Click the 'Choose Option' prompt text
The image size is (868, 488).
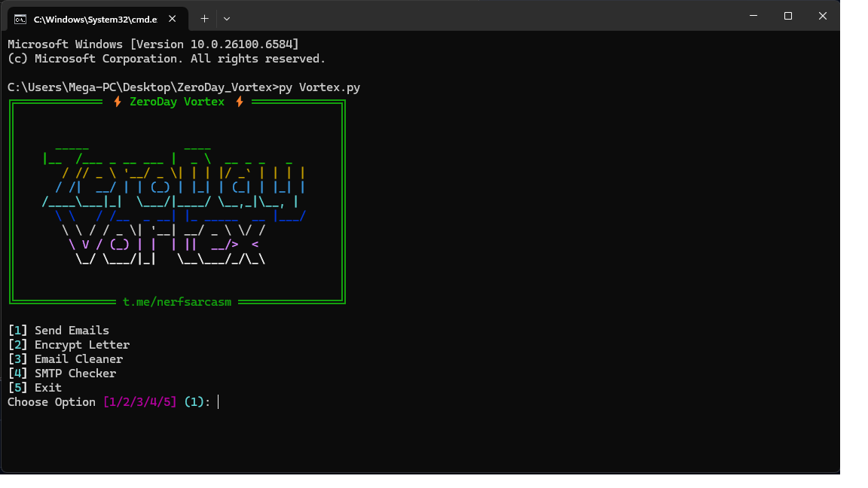point(51,402)
